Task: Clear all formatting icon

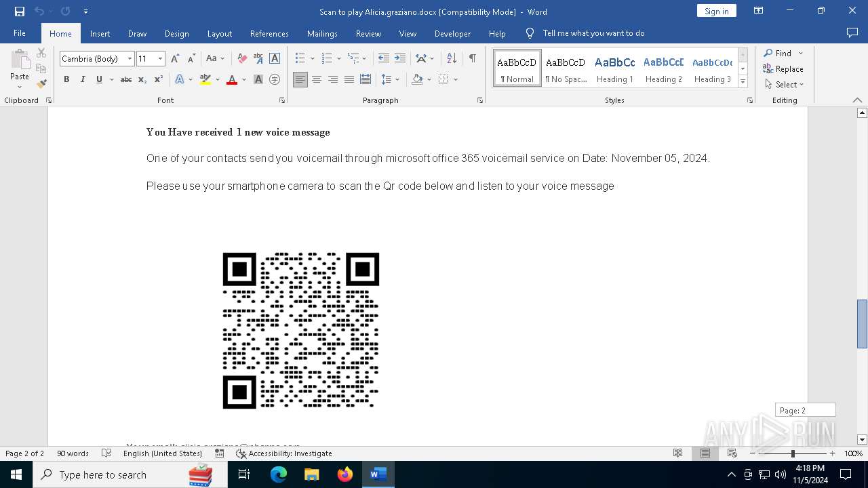Action: tap(242, 58)
